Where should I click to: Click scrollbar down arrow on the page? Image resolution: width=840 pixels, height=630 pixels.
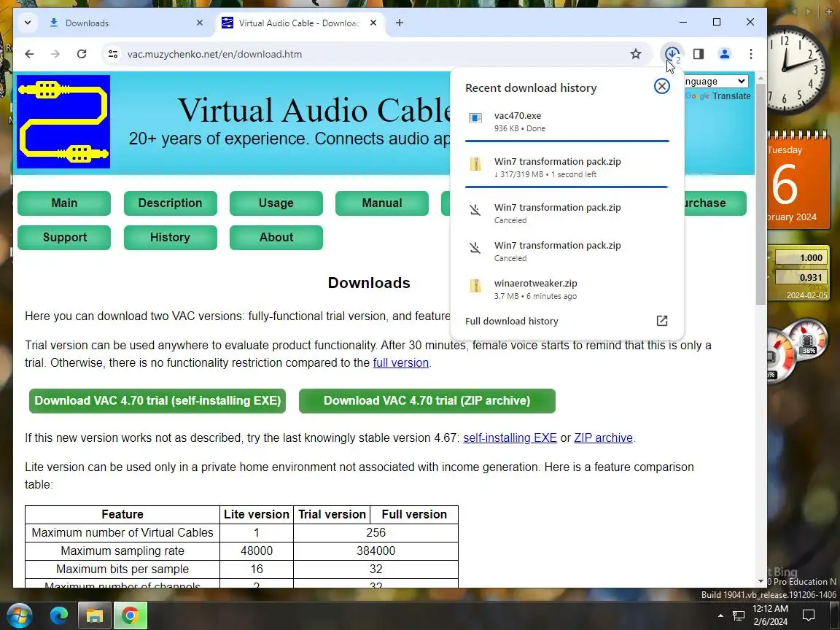click(761, 581)
